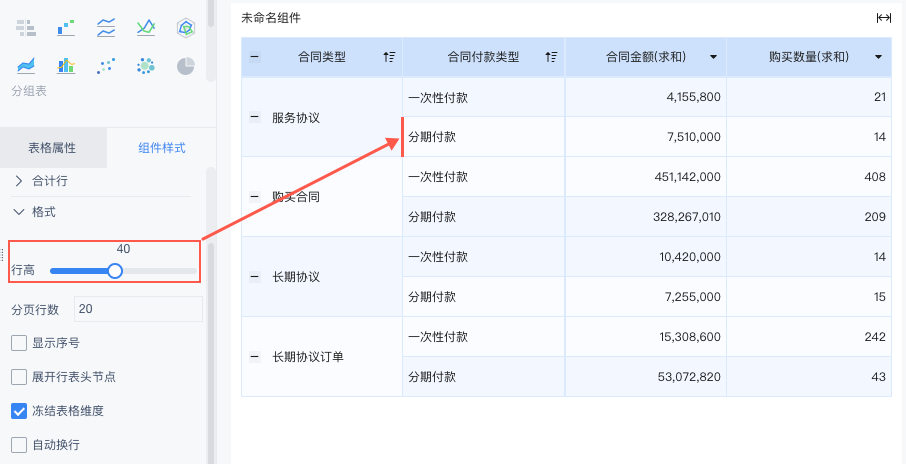Click the 一次性付款 cell under 服务协议
The height and width of the screenshot is (464, 906).
(484, 97)
